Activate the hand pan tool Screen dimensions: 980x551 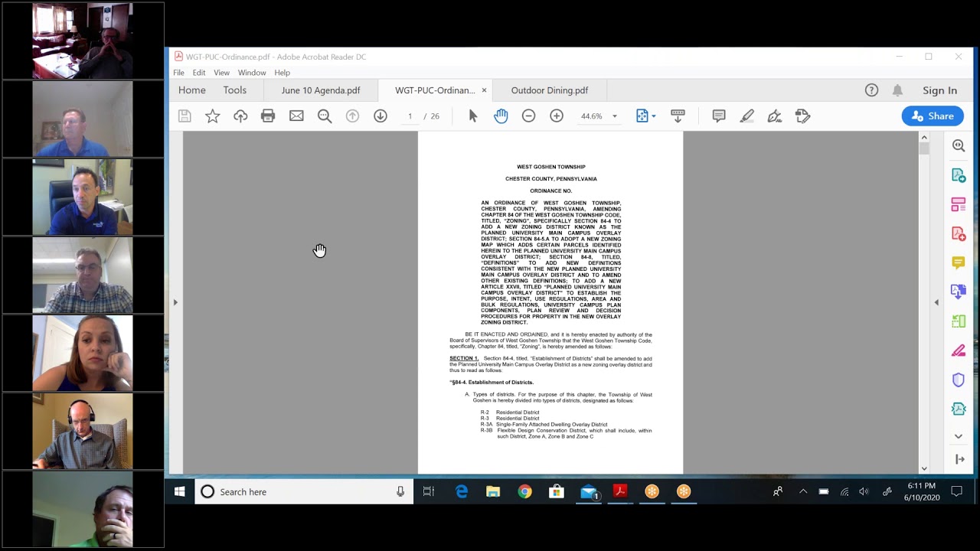click(x=501, y=116)
